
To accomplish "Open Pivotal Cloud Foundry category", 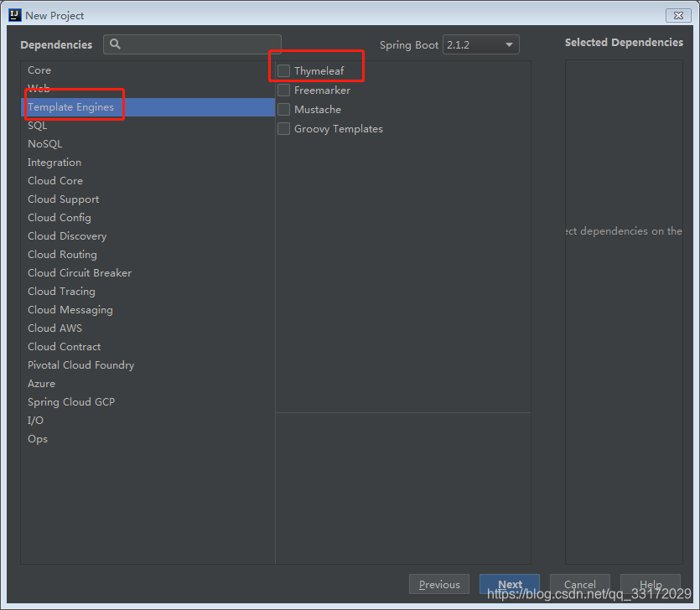I will click(x=148, y=365).
